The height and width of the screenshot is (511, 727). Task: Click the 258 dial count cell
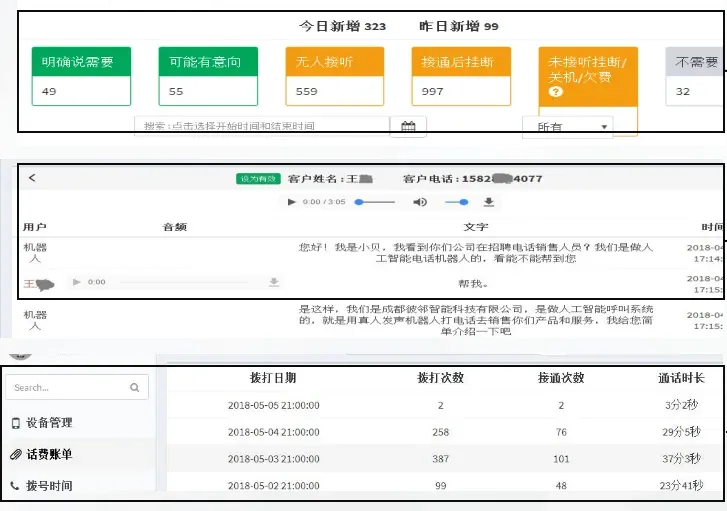click(440, 432)
